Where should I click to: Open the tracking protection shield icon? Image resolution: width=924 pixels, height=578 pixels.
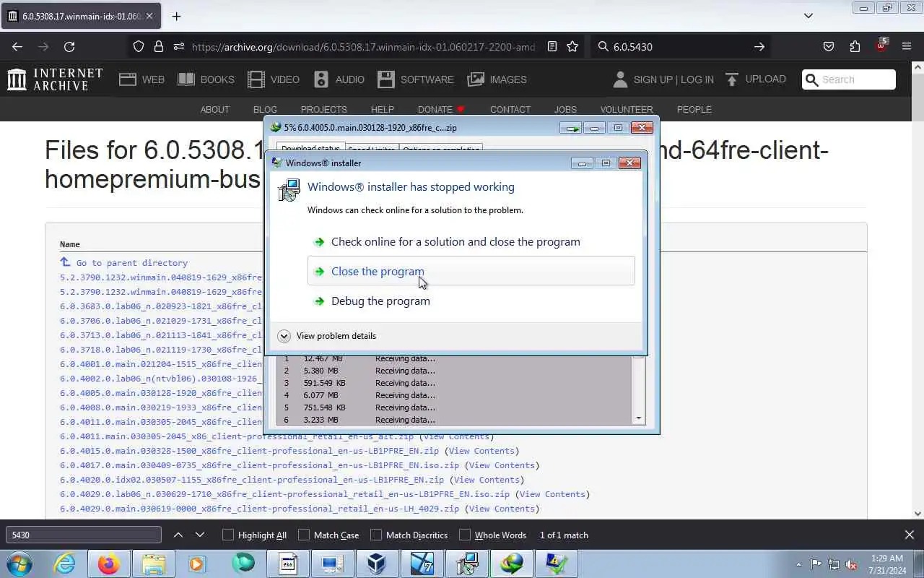click(139, 46)
